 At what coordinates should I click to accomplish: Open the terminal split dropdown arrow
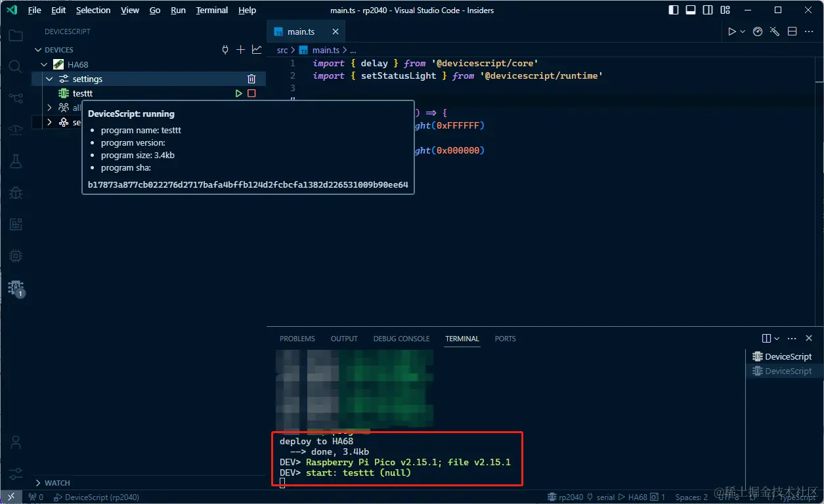[x=777, y=339]
